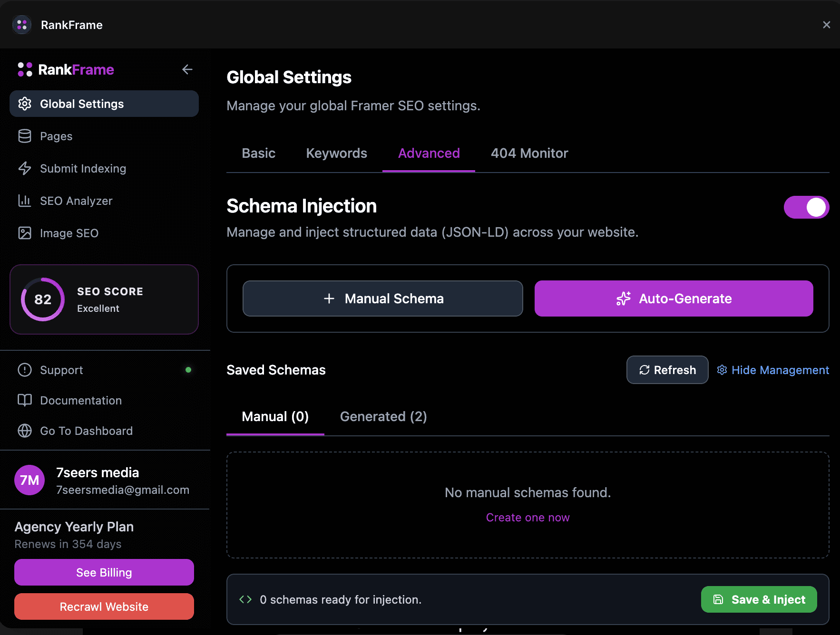
Task: Select Global Settings in sidebar
Action: [104, 104]
